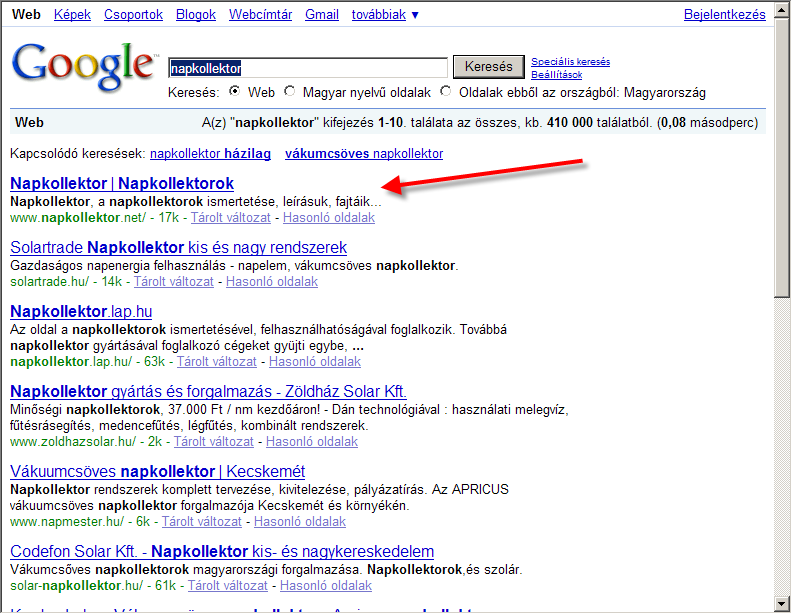Click the Bejelentkezés sign-in link

click(x=724, y=15)
